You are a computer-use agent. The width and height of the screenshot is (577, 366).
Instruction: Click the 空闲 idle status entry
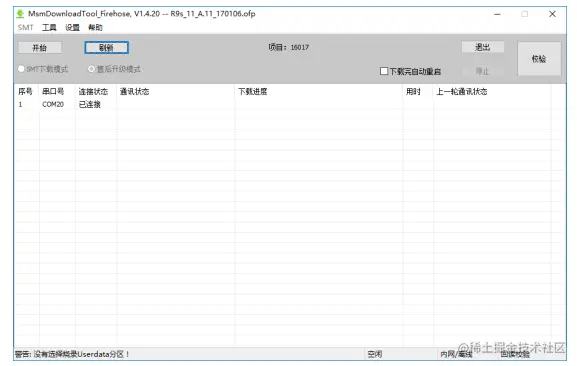click(375, 354)
